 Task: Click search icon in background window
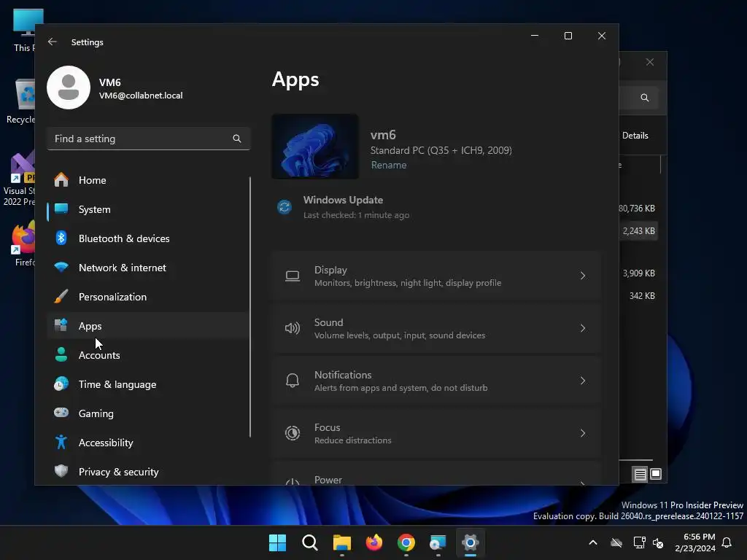645,98
